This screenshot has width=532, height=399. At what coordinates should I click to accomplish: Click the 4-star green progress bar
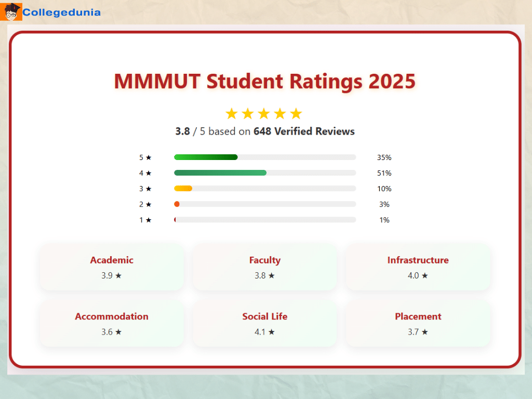click(x=220, y=172)
